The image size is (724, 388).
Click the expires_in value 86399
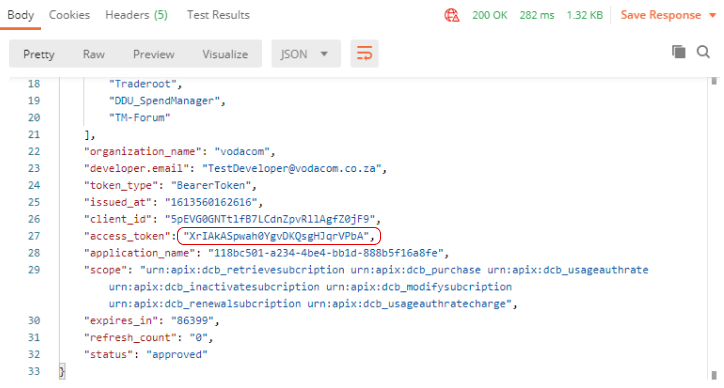tap(193, 321)
